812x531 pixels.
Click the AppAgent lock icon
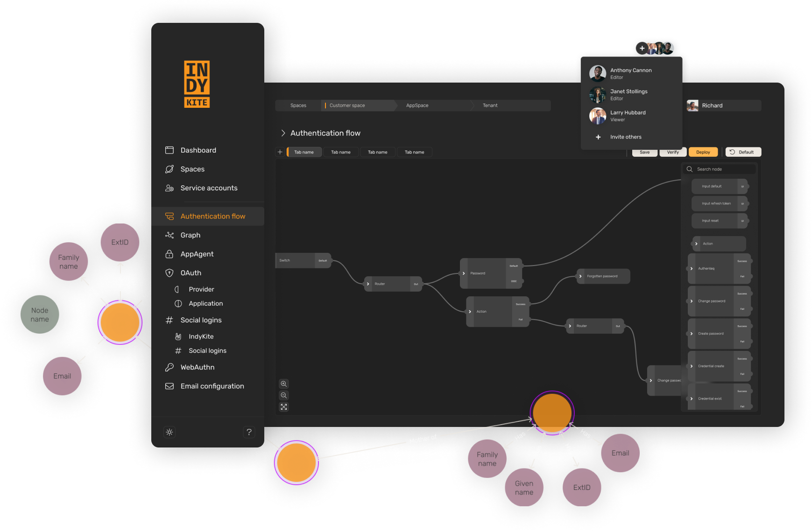[x=169, y=254]
